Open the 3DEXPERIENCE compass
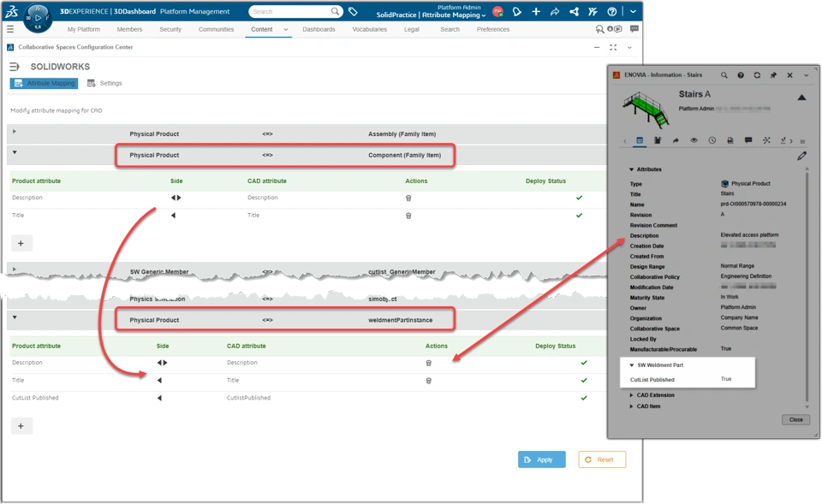This screenshot has width=822, height=504. tap(38, 17)
